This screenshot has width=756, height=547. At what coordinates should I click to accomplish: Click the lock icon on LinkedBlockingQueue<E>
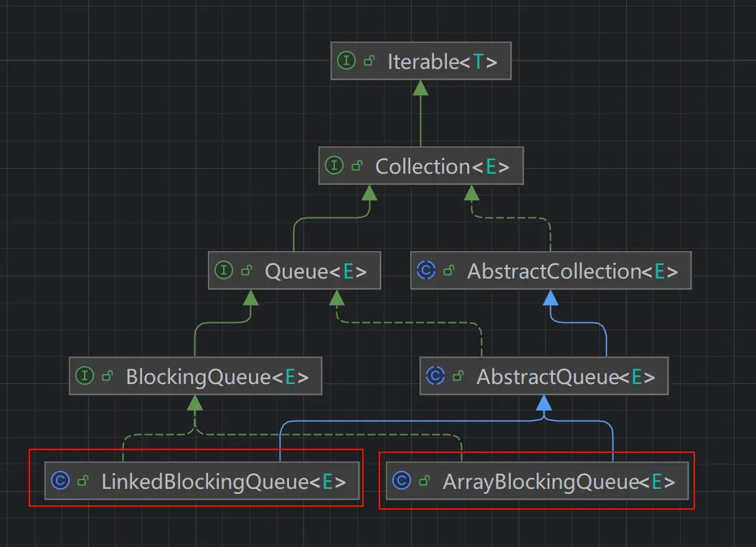pyautogui.click(x=83, y=480)
